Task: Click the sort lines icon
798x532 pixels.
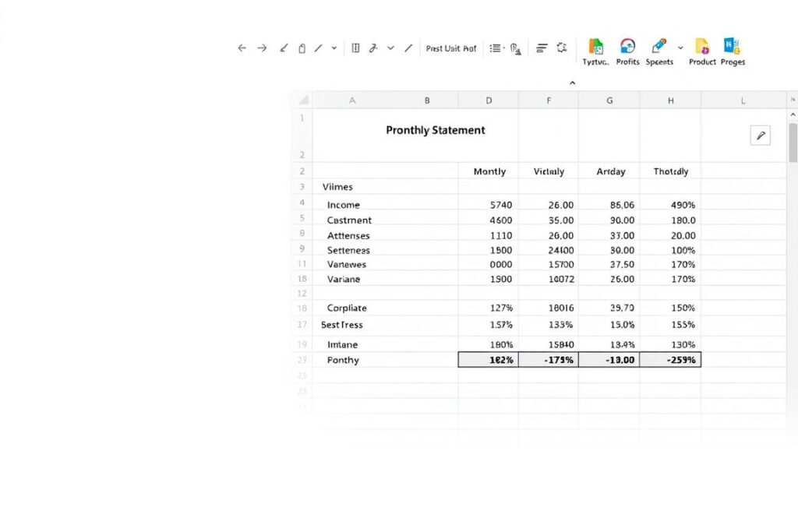Action: click(x=542, y=48)
